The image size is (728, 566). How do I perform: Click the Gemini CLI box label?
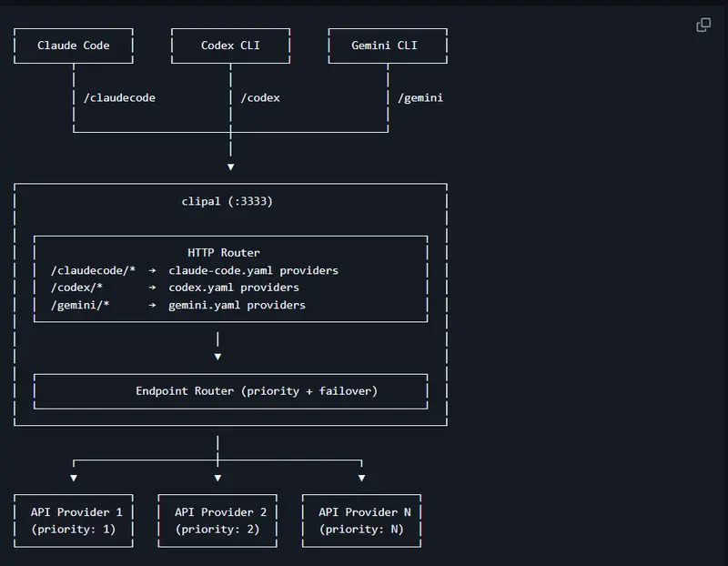pyautogui.click(x=388, y=45)
